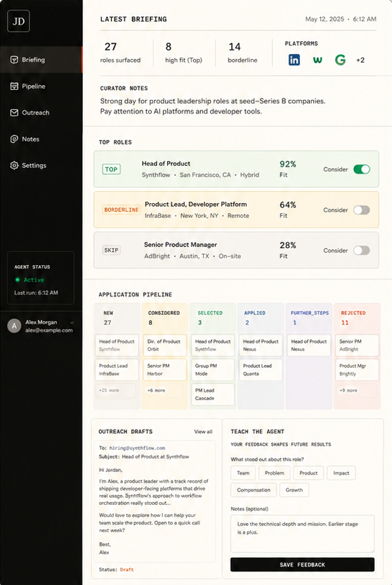Click the JD logo badge
The image size is (392, 585).
(19, 21)
